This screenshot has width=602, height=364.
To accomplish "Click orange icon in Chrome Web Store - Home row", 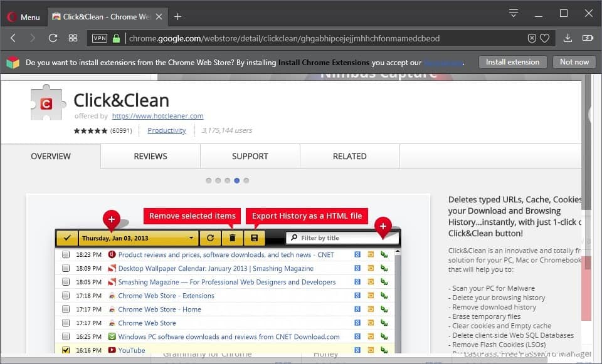I will click(371, 309).
